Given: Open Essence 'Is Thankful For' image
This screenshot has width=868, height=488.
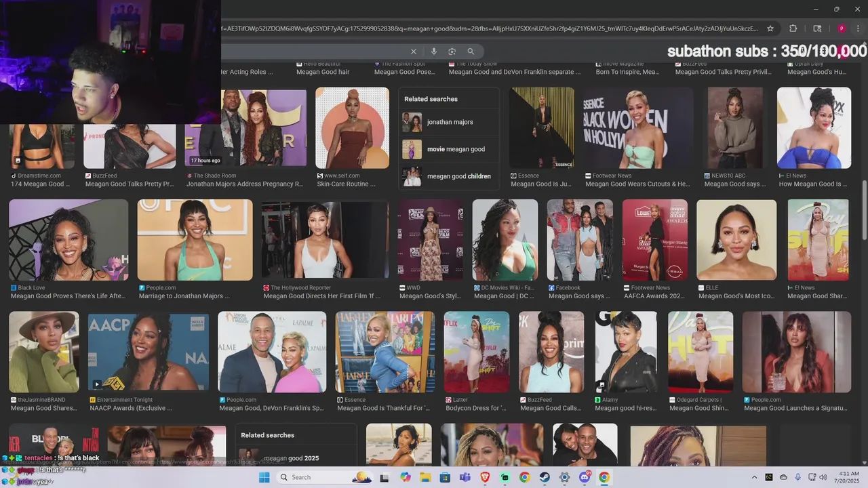Looking at the screenshot, I should [x=385, y=352].
